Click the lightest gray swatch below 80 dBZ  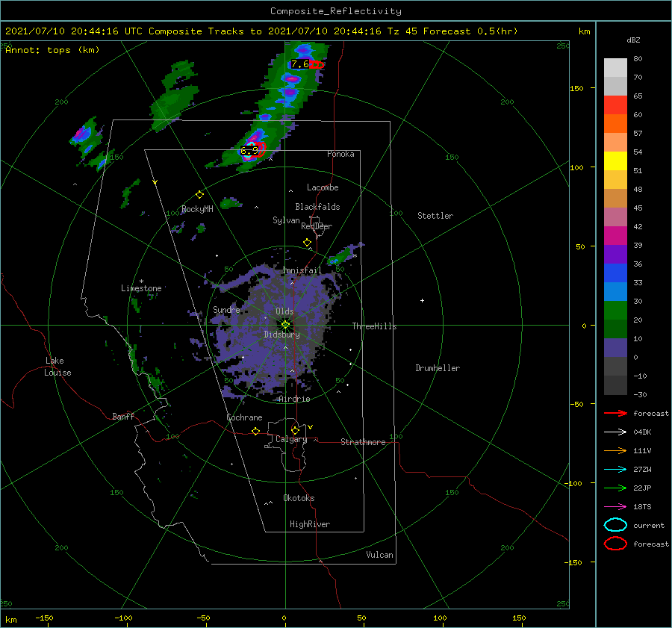pyautogui.click(x=615, y=67)
